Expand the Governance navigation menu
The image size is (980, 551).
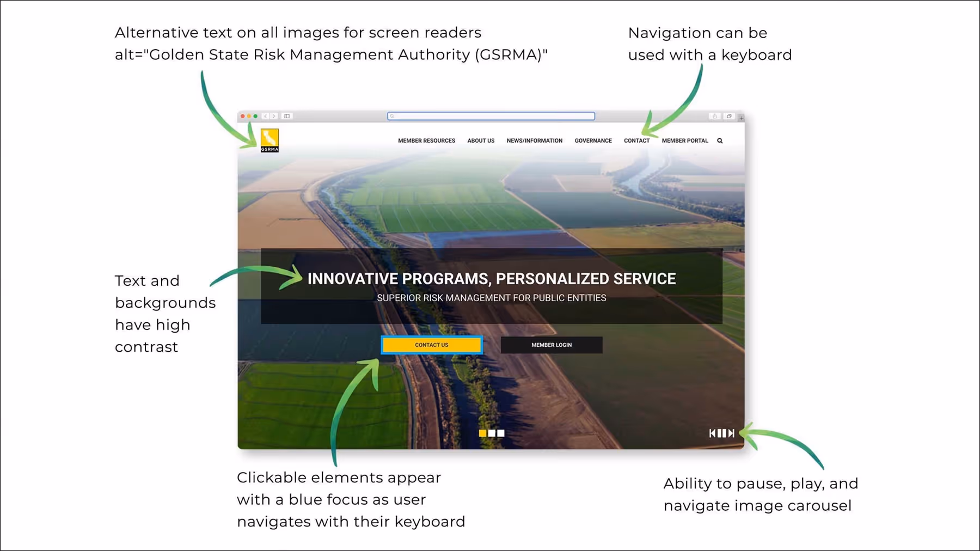pyautogui.click(x=593, y=140)
